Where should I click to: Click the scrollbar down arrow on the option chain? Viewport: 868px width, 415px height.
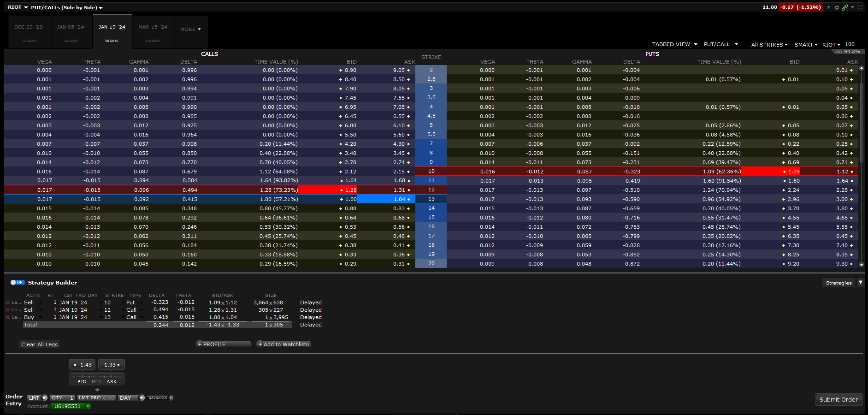(x=862, y=265)
